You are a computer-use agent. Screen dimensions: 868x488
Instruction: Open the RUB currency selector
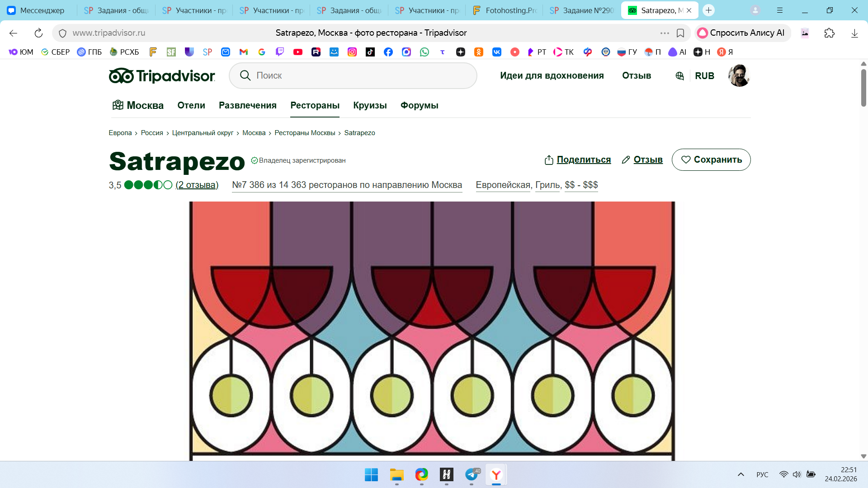pos(704,76)
